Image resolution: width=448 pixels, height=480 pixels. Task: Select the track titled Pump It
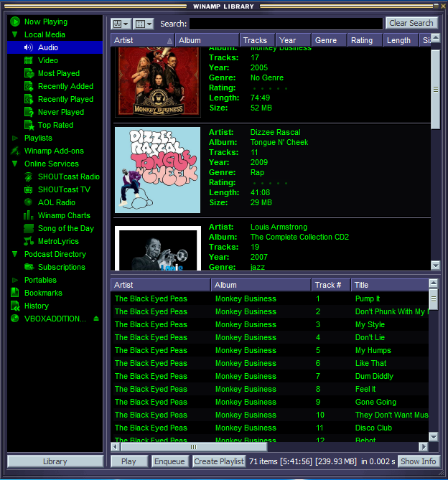click(x=368, y=298)
